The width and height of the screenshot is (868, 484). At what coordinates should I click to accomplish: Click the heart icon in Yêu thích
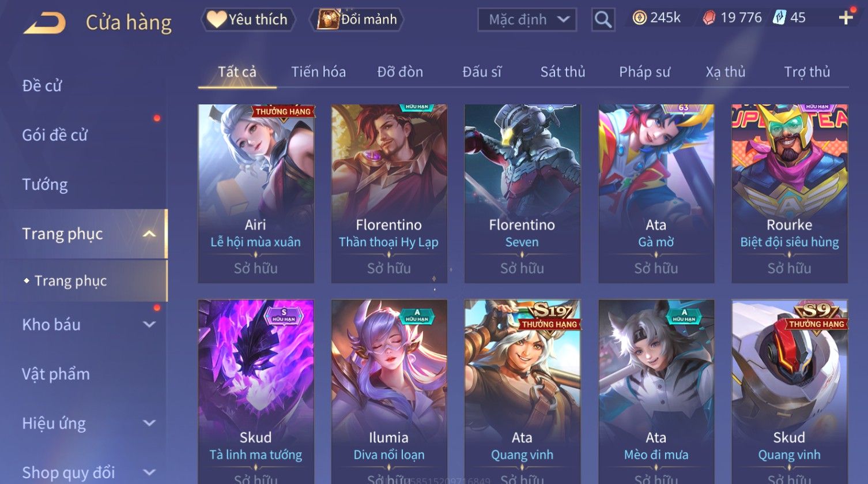click(217, 19)
